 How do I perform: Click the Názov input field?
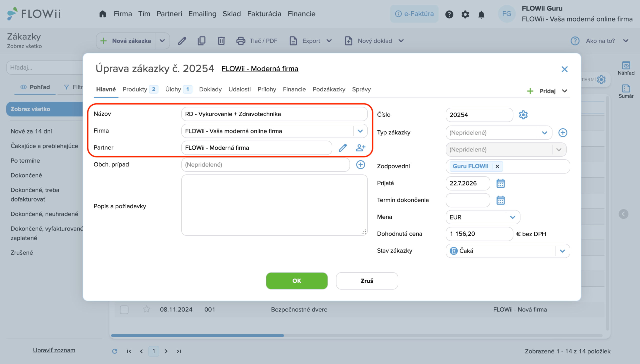(274, 114)
